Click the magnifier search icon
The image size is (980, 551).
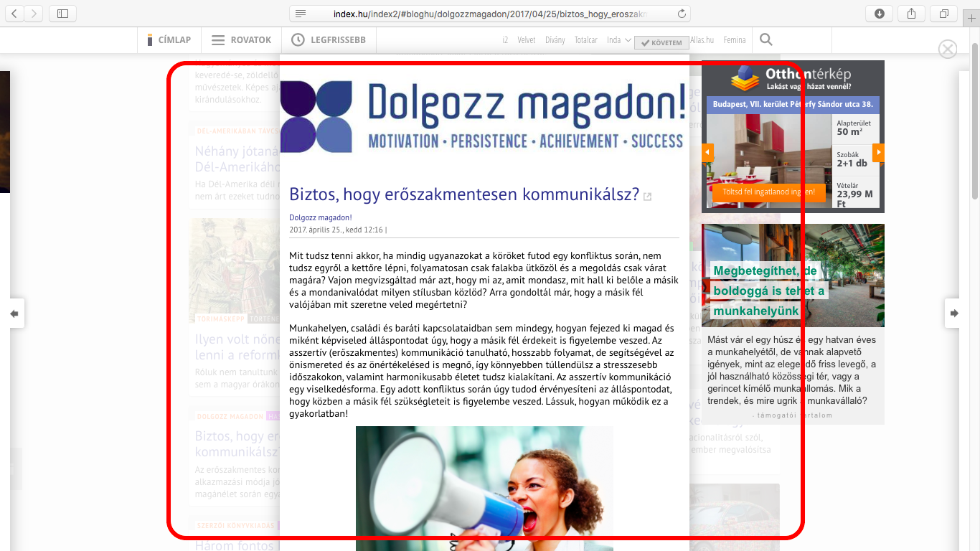tap(766, 40)
